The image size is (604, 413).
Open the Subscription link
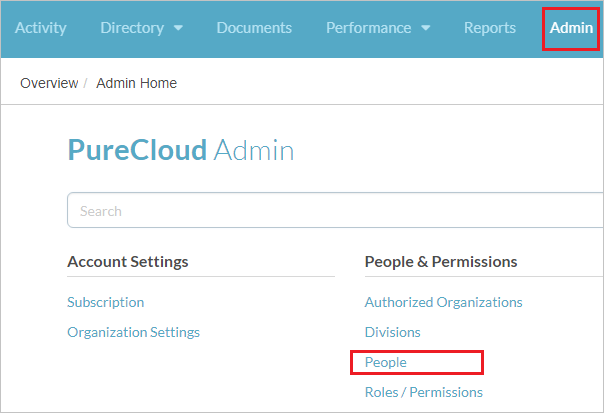(x=106, y=302)
